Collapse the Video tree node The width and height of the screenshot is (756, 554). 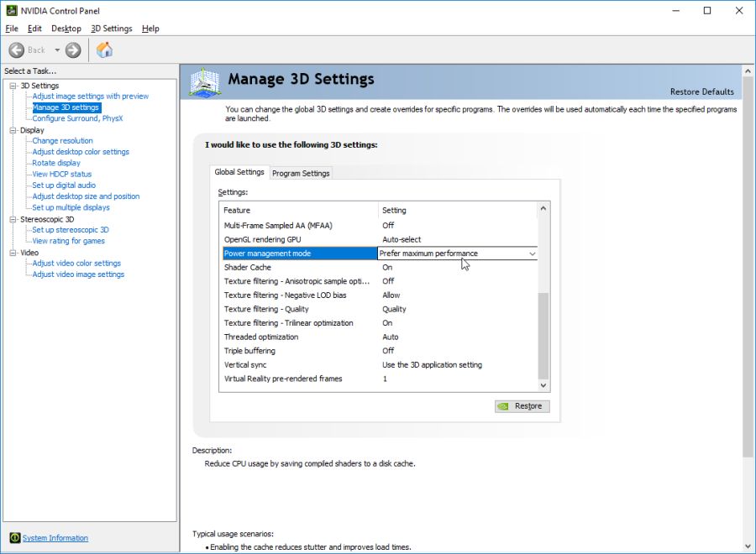[13, 253]
